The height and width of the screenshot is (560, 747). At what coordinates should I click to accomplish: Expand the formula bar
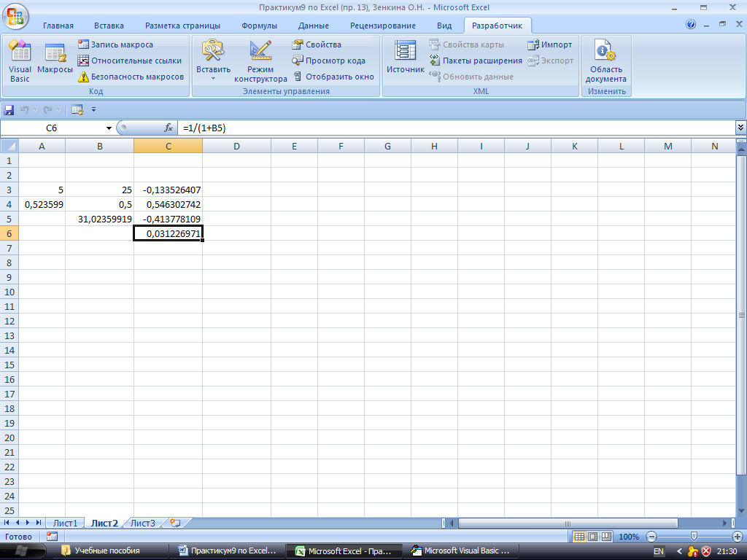(x=740, y=128)
